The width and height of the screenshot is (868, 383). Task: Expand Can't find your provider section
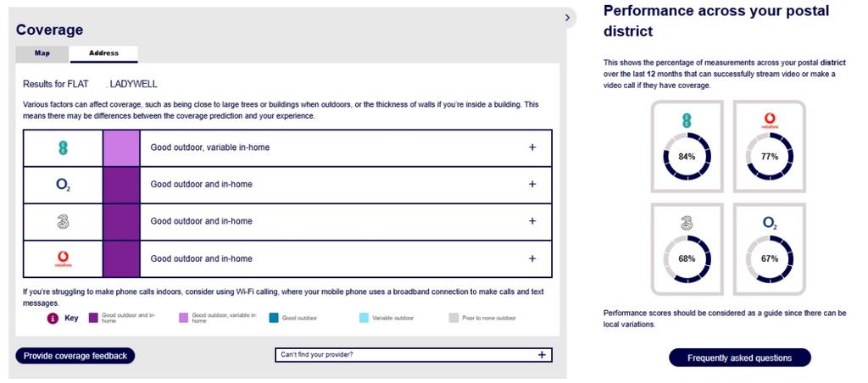click(414, 355)
